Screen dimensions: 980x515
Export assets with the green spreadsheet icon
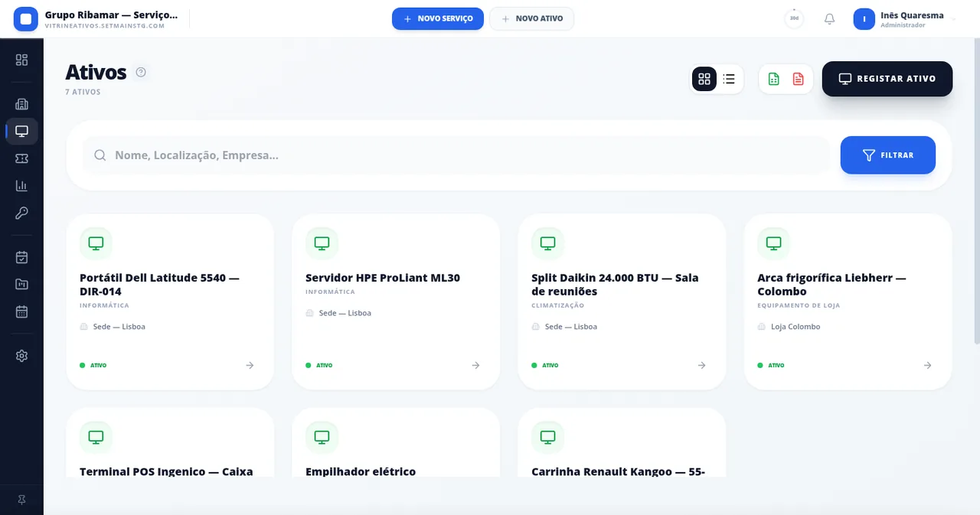[x=774, y=79]
